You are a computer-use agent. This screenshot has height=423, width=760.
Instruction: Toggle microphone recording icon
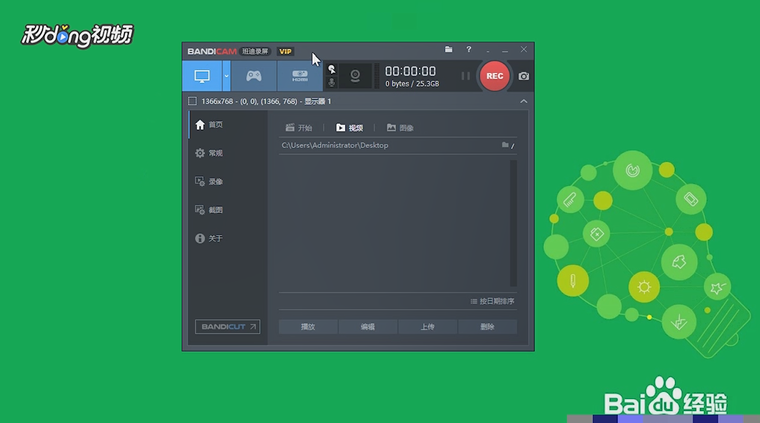click(x=332, y=82)
